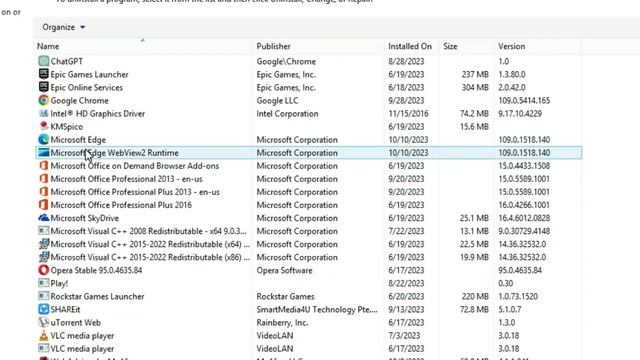
Task: Click the Intel Corporation publisher cell
Action: 287,113
